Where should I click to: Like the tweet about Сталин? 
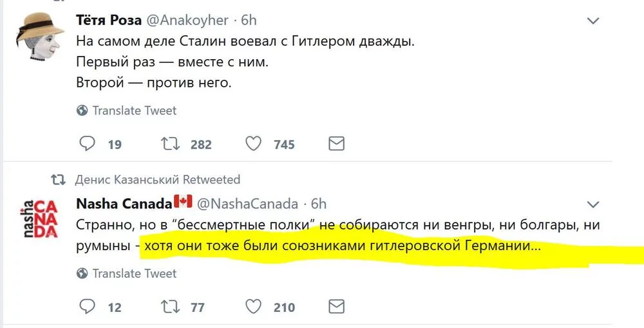point(255,143)
